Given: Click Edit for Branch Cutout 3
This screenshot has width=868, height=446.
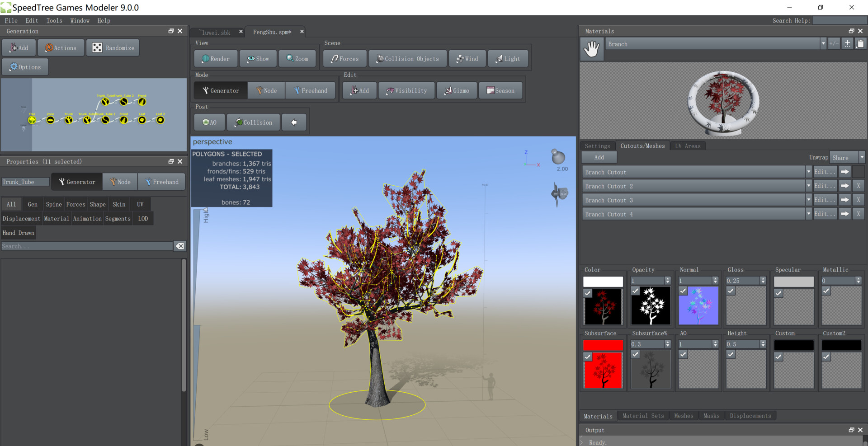Looking at the screenshot, I should [x=825, y=200].
